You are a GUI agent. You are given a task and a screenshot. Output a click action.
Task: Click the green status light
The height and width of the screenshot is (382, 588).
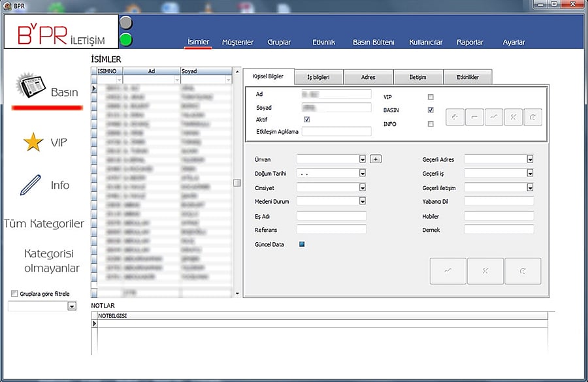tap(126, 39)
